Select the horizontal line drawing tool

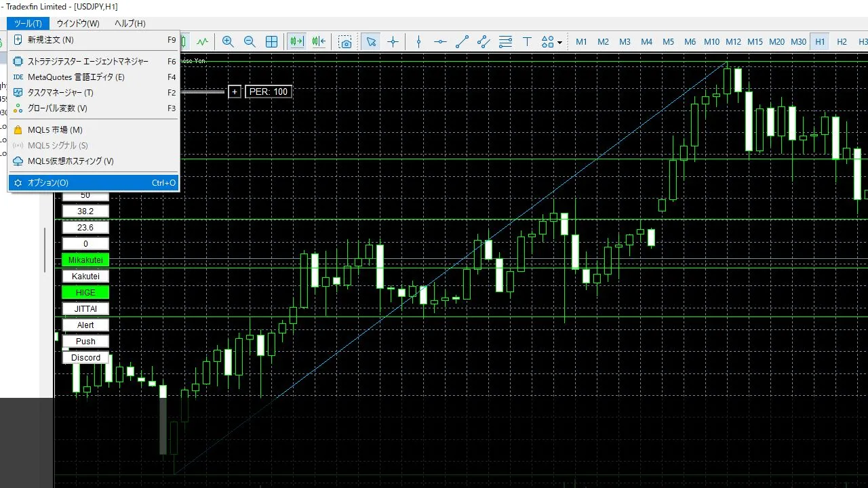[x=440, y=41]
